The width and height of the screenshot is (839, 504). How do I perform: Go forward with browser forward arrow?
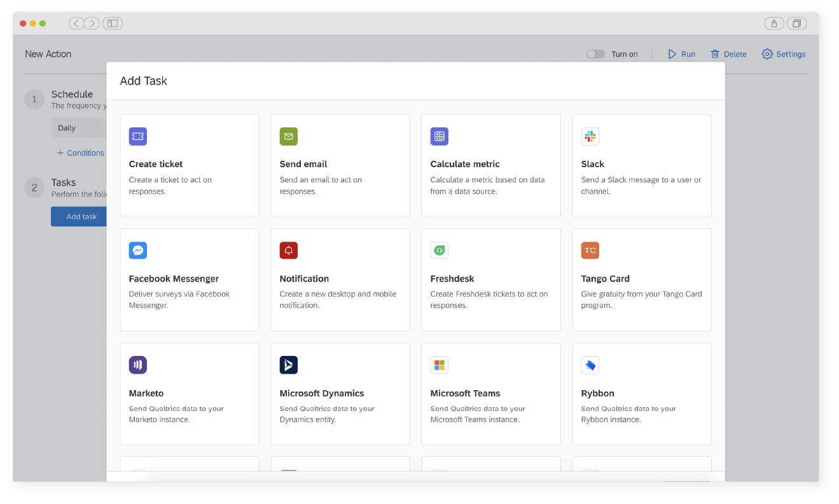[92, 24]
